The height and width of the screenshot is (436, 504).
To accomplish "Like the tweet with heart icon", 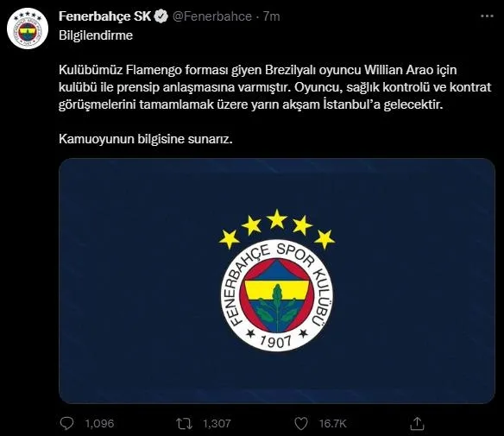I will pyautogui.click(x=301, y=424).
